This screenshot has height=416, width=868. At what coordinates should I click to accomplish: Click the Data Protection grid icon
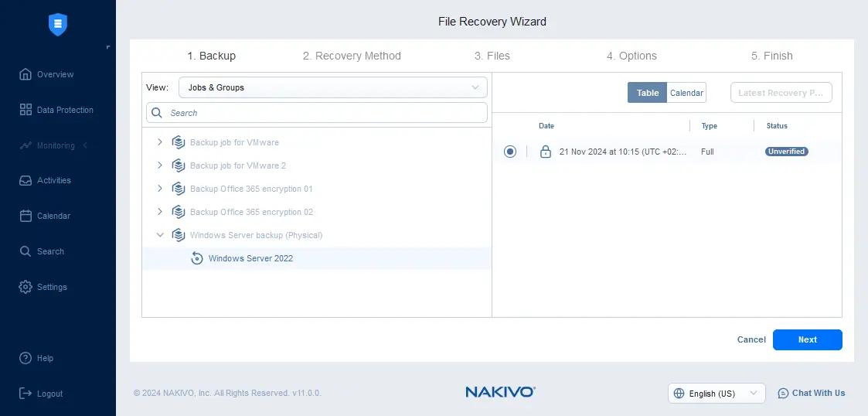(26, 110)
